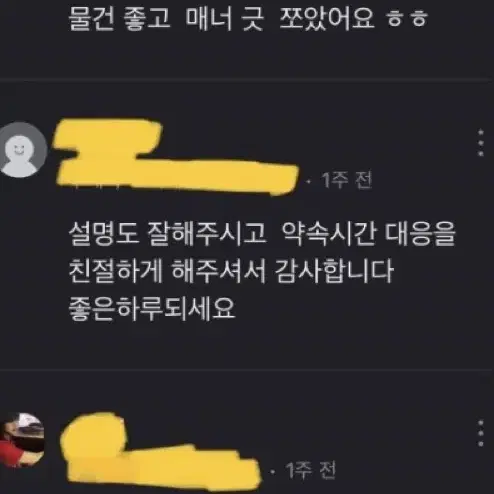Click divider line below the top review
Screen dimensions: 494x494
point(247,80)
